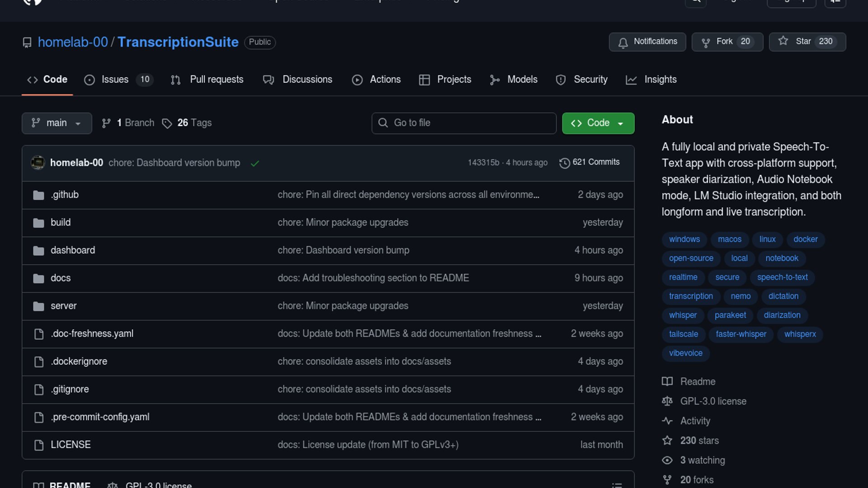Click the dashboard folder icon
The image size is (868, 488).
click(x=39, y=251)
